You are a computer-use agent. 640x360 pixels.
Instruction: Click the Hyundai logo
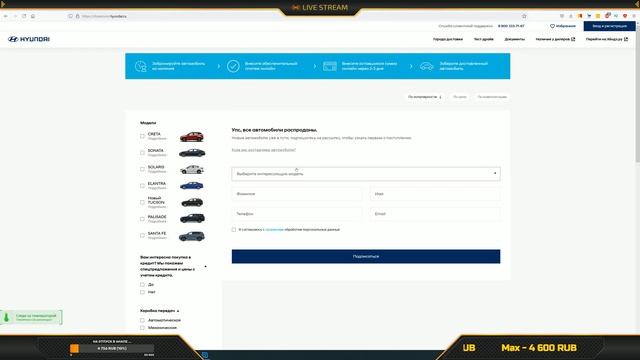pos(29,39)
